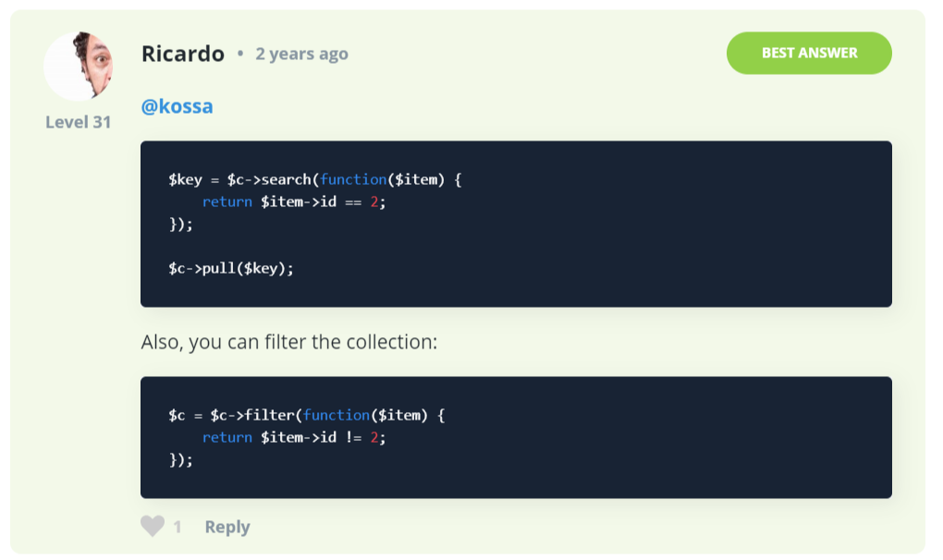The image size is (943, 560).
Task: Click blue 'function' keyword in search snippet
Action: point(353,179)
